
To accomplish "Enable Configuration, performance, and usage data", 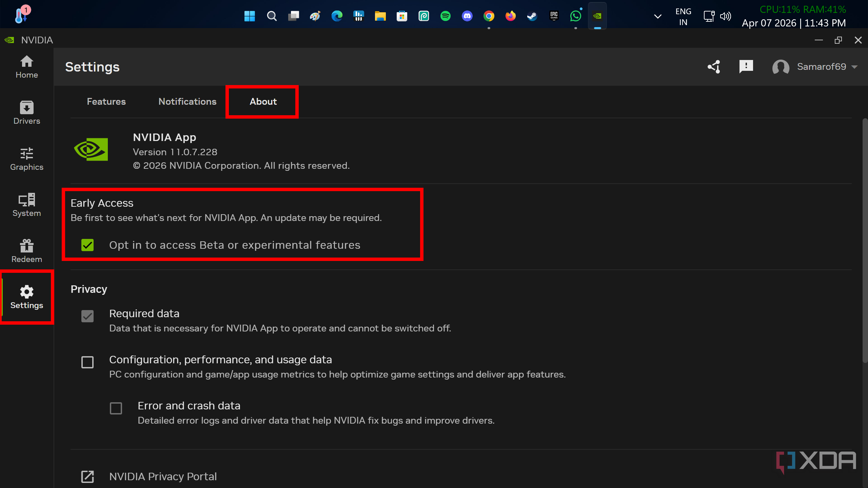I will tap(87, 362).
